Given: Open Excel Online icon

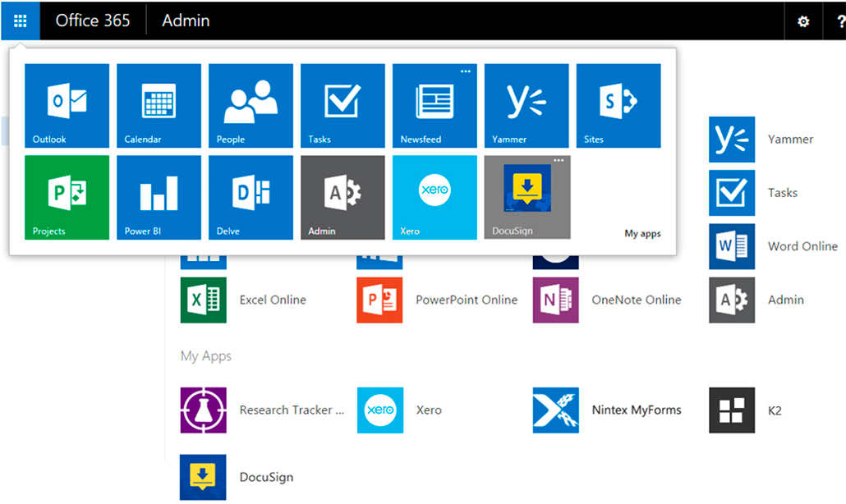Looking at the screenshot, I should 204,300.
